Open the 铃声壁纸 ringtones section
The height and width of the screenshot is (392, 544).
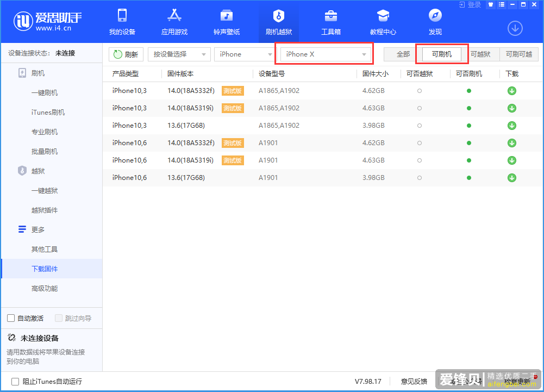[x=227, y=22]
